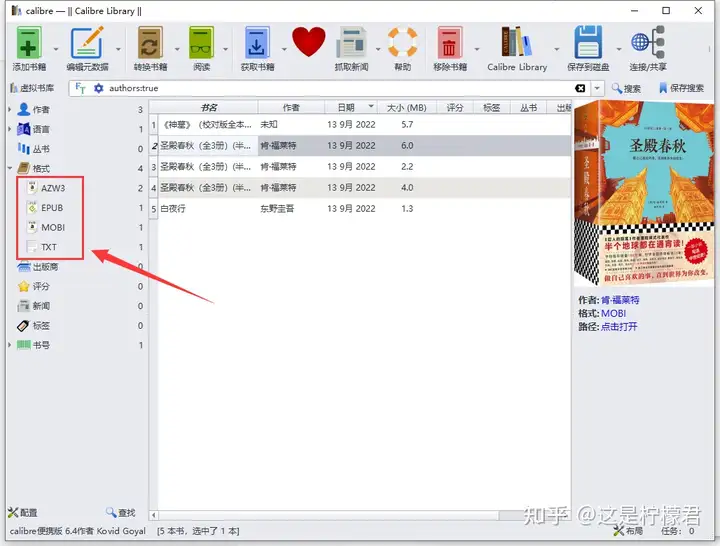Click the Virtual library (虚拟书库) button

(x=32, y=88)
